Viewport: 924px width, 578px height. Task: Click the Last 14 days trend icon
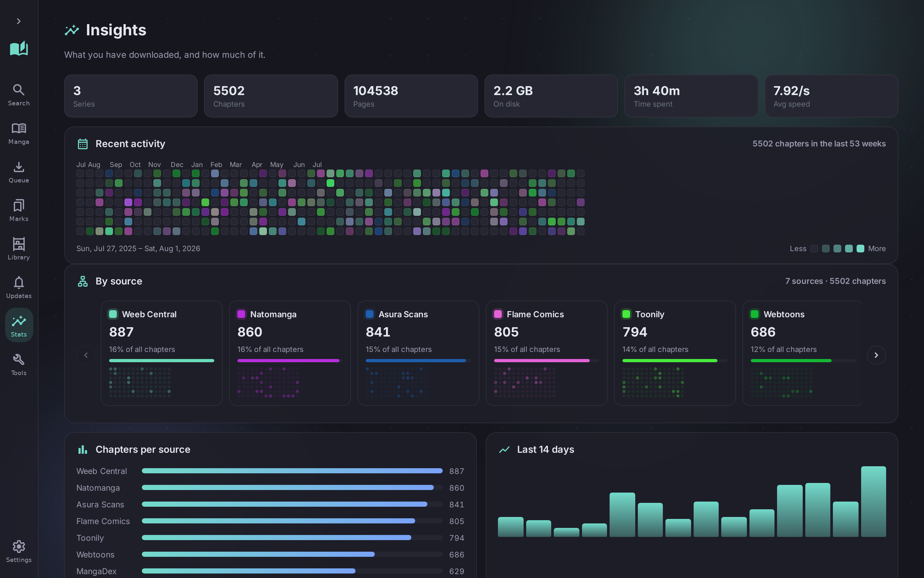click(x=504, y=450)
